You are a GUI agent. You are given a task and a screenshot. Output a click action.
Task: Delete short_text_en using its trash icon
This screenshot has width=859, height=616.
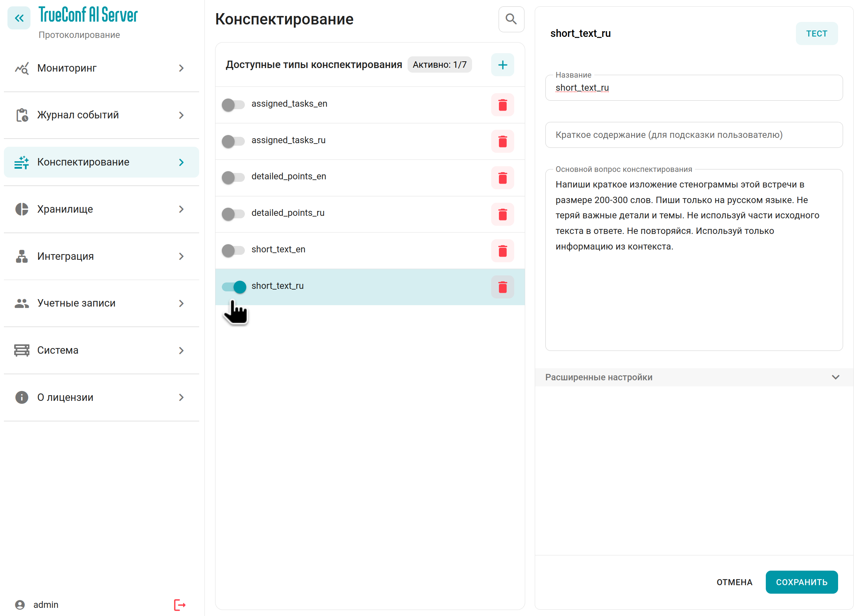tap(503, 251)
